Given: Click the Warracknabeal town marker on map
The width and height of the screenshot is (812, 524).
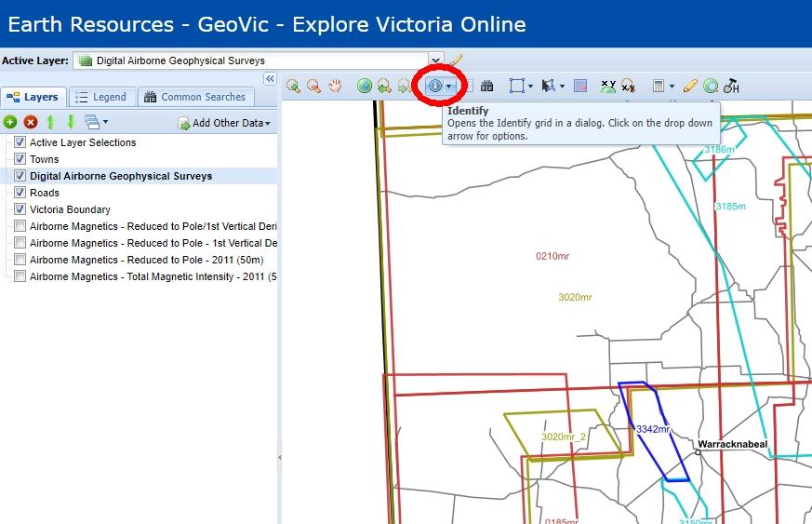Looking at the screenshot, I should [x=699, y=452].
